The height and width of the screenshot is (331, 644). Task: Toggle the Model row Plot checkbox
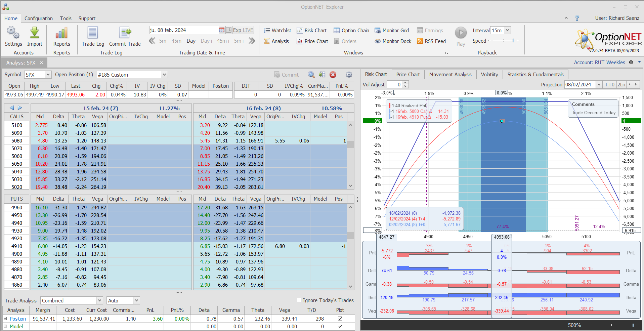click(x=340, y=326)
